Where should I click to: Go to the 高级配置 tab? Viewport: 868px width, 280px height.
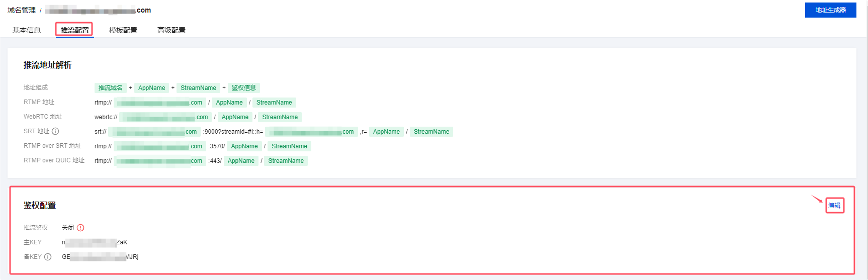tap(171, 30)
